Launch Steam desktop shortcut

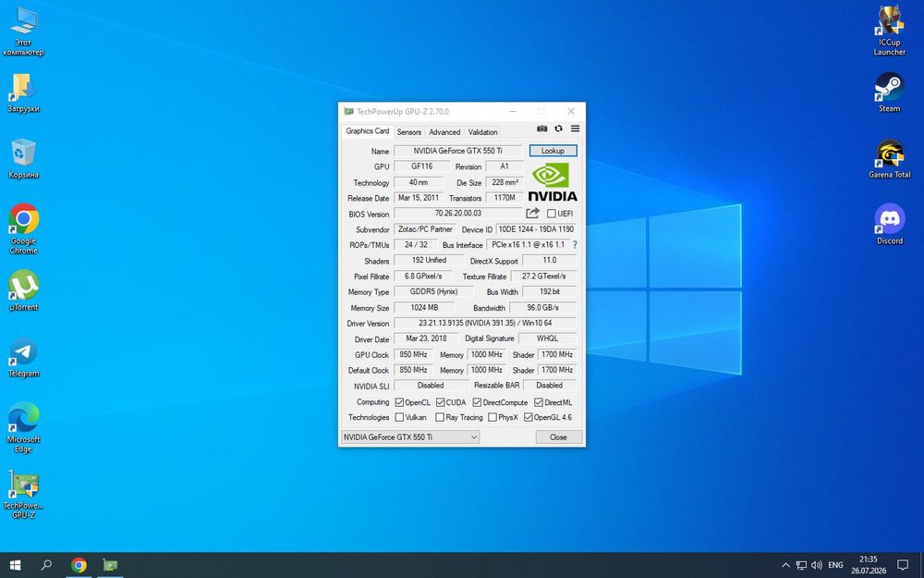(889, 92)
